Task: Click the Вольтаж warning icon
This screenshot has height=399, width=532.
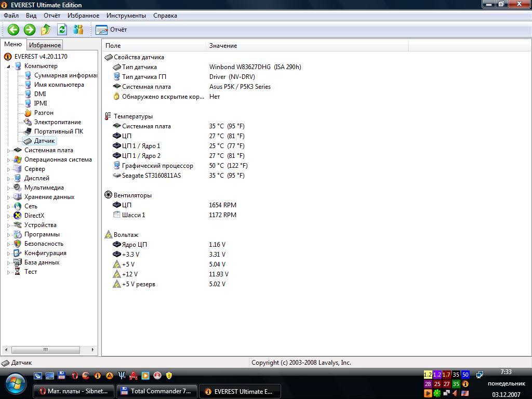Action: click(108, 234)
